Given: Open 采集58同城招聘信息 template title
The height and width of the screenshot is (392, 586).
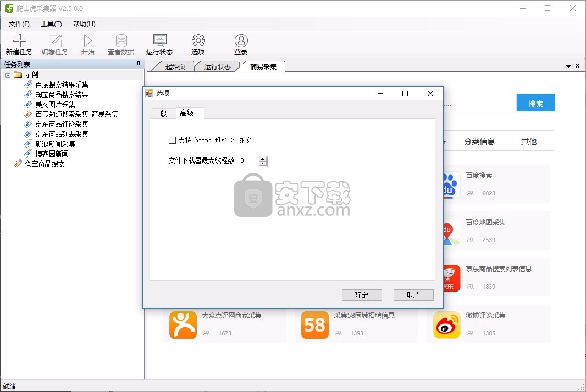Looking at the screenshot, I should pyautogui.click(x=364, y=316).
